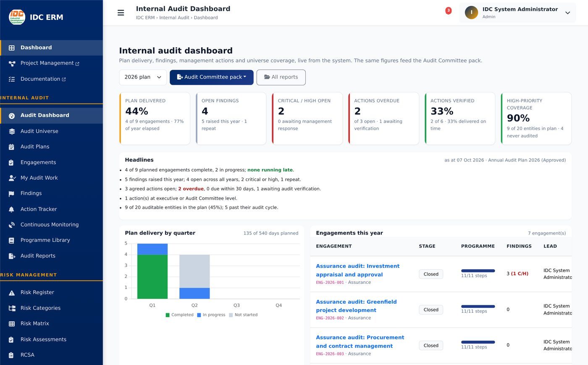The image size is (588, 365).
Task: Click the Audit Plans calendar icon
Action: point(12,147)
